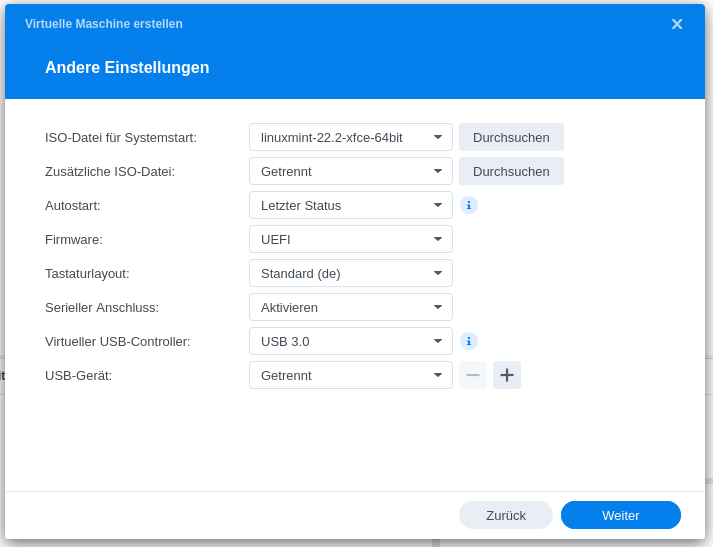The image size is (713, 547).
Task: Continue with the Weiter button
Action: (x=621, y=515)
